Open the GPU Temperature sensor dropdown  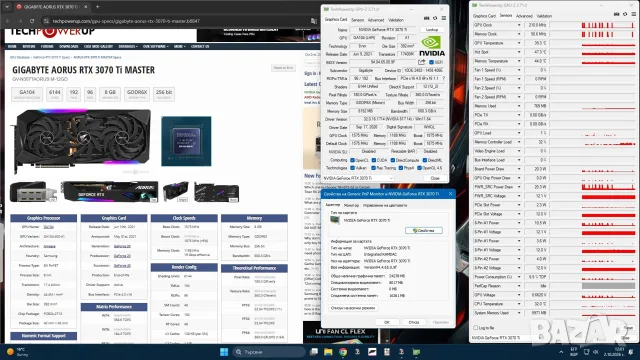tap(519, 43)
